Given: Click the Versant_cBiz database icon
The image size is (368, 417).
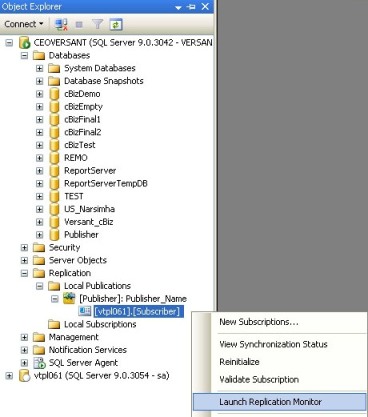Looking at the screenshot, I should click(x=54, y=222).
